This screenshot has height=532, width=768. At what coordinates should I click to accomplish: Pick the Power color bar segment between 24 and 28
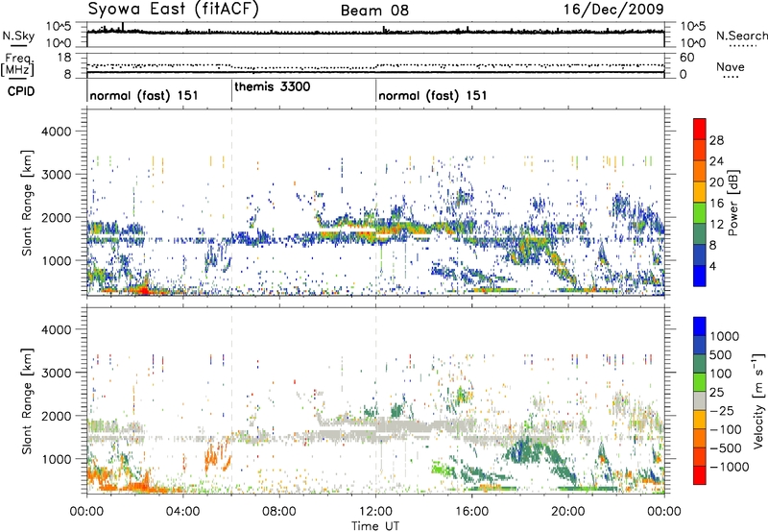click(x=700, y=151)
